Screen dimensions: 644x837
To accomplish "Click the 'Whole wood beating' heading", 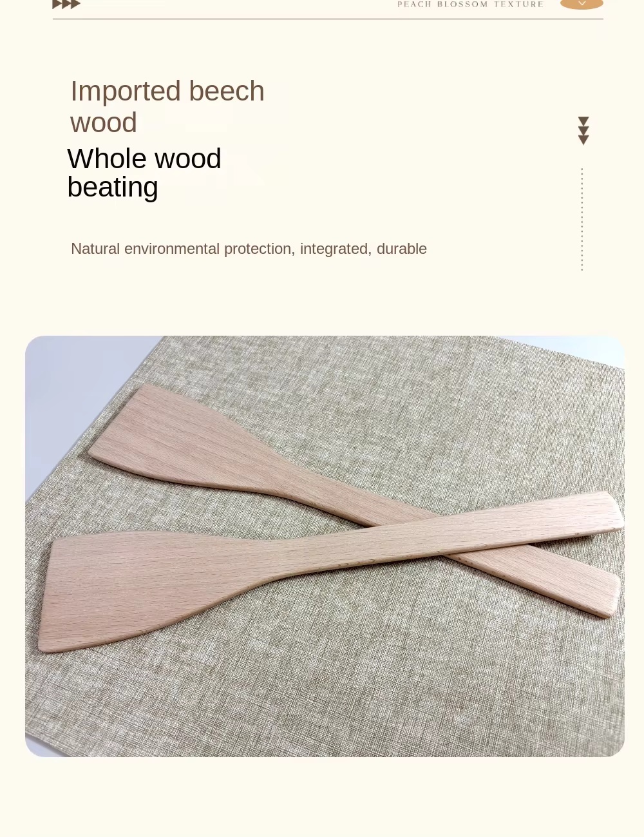I will point(144,173).
